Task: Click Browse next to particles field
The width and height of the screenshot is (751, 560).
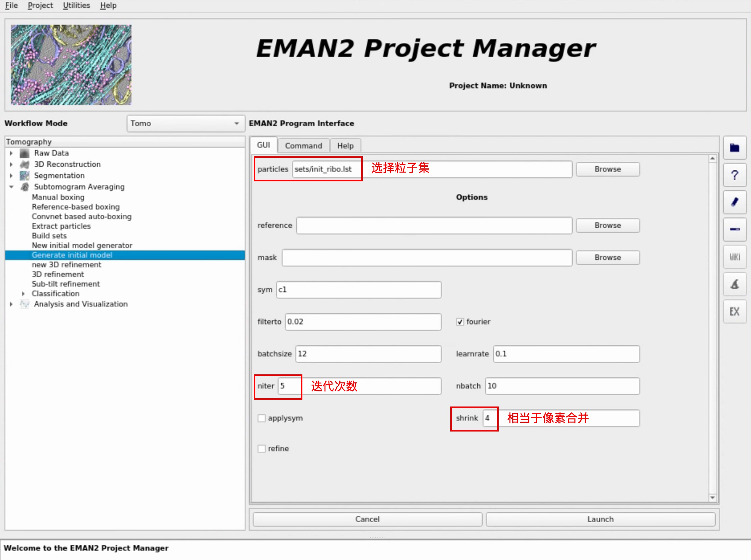Action: 608,169
